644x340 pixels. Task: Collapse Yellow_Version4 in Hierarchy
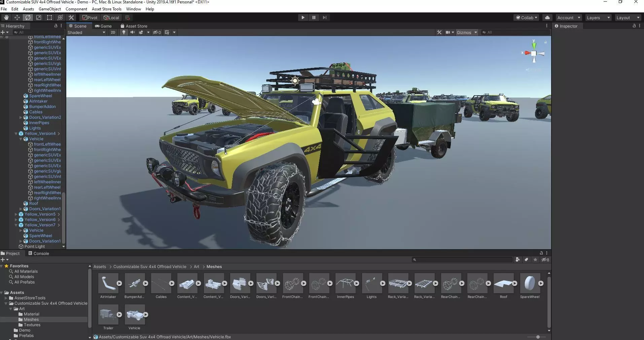click(x=16, y=134)
